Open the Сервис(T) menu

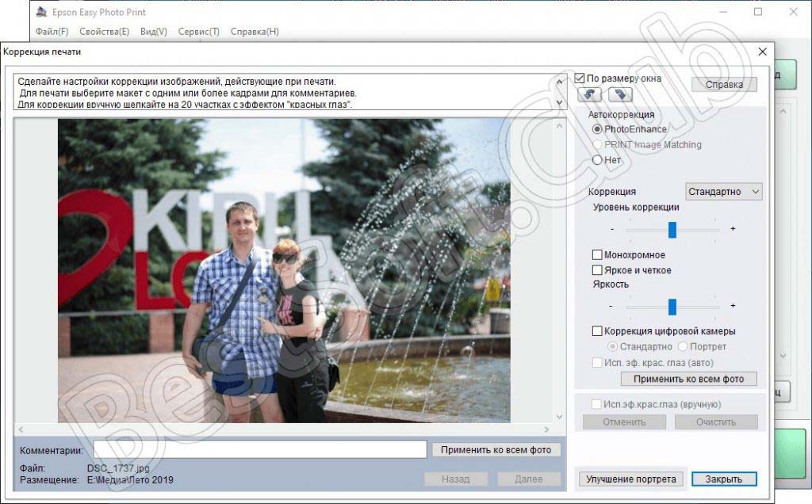click(198, 32)
